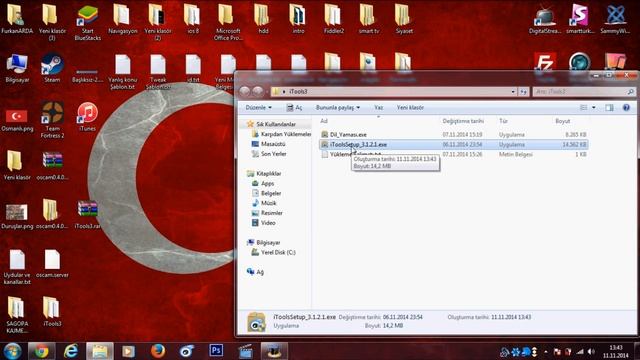This screenshot has height=360, width=640.
Task: Open the Müzik library
Action: [x=264, y=203]
